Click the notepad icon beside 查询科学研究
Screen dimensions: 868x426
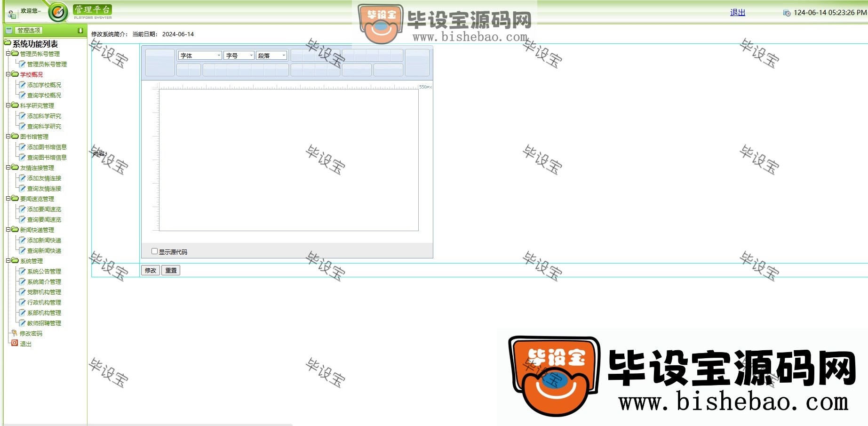(22, 126)
